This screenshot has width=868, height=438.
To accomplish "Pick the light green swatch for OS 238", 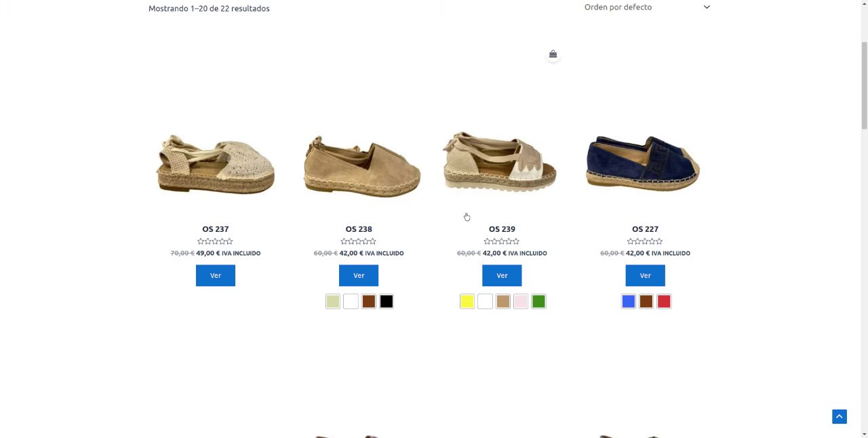I will pyautogui.click(x=333, y=302).
